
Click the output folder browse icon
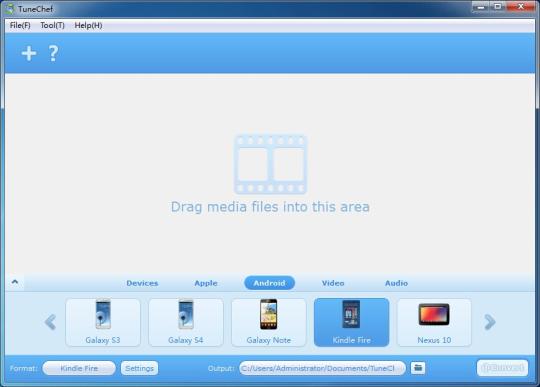coord(418,368)
